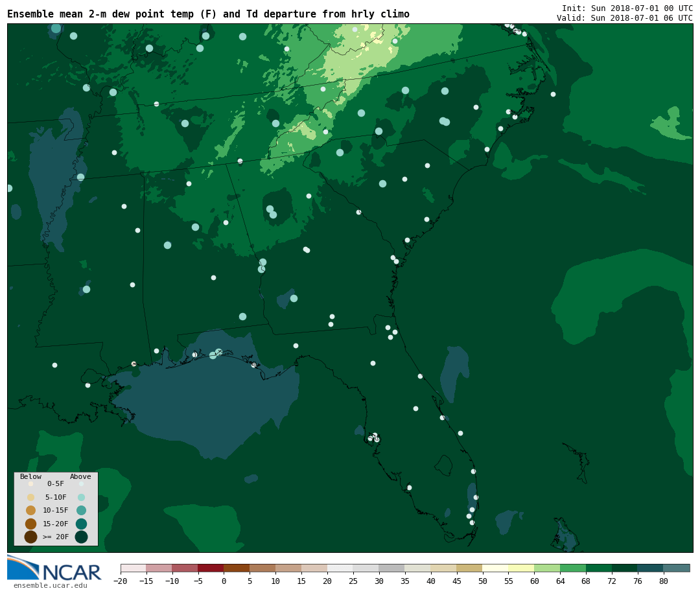Pick the Below 10-15F legend circle
This screenshot has width=700, height=593.
[31, 511]
